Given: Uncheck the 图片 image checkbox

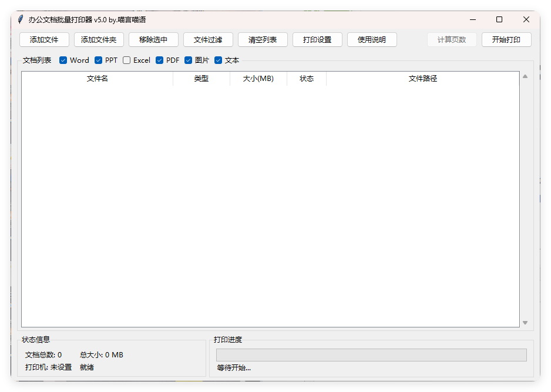Looking at the screenshot, I should coord(188,60).
